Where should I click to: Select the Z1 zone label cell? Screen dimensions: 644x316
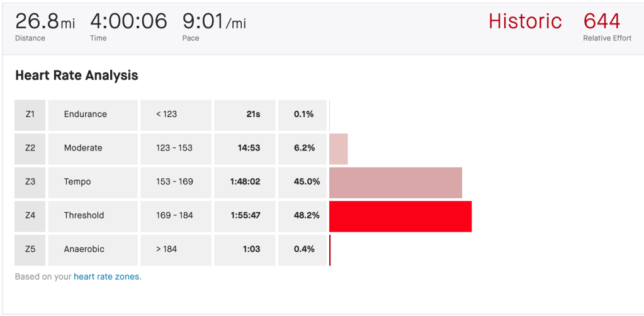[30, 115]
